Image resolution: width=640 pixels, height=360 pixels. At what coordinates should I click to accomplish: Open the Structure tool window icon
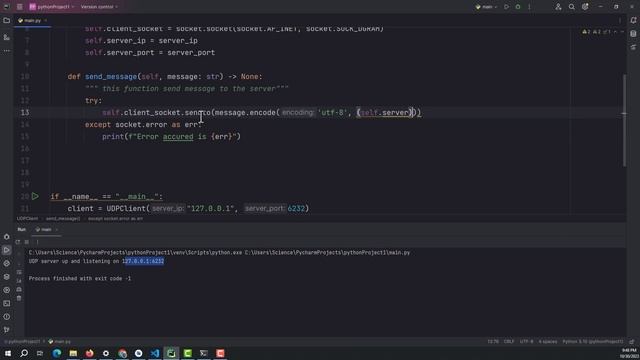7,37
